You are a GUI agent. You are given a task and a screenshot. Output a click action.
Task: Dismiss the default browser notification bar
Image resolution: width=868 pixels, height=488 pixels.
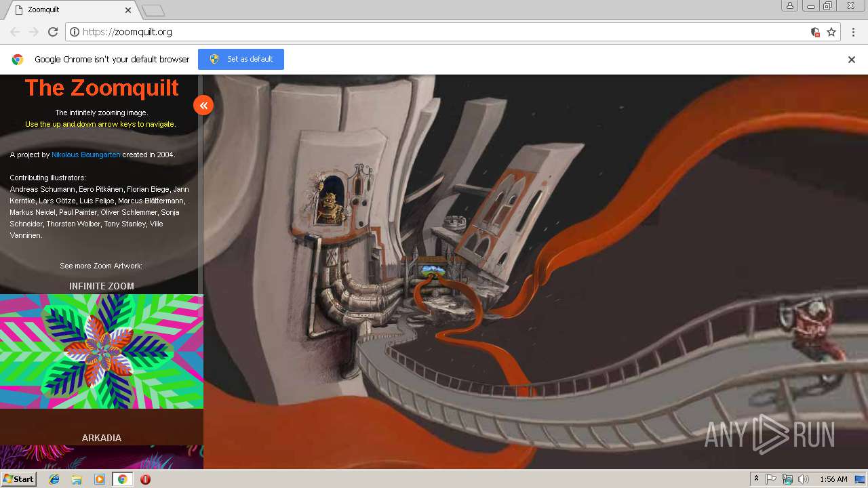pos(852,60)
